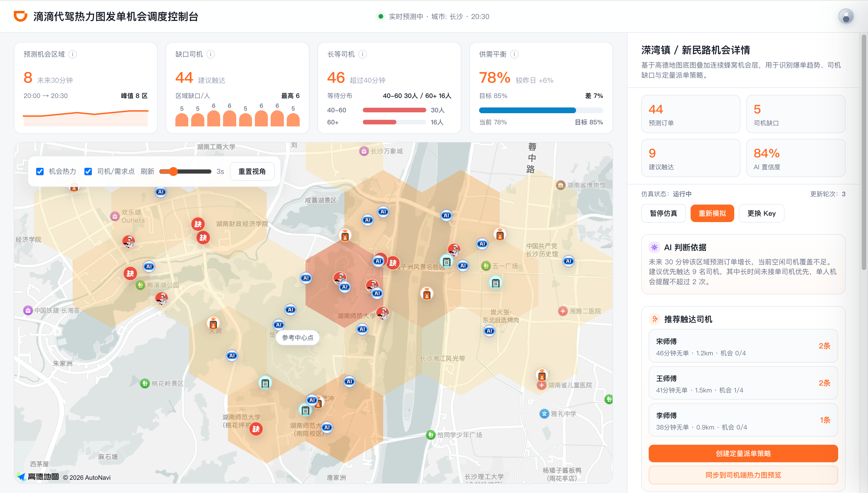Click the 预测订单 44 stat card
The height and width of the screenshot is (493, 868).
pos(690,114)
